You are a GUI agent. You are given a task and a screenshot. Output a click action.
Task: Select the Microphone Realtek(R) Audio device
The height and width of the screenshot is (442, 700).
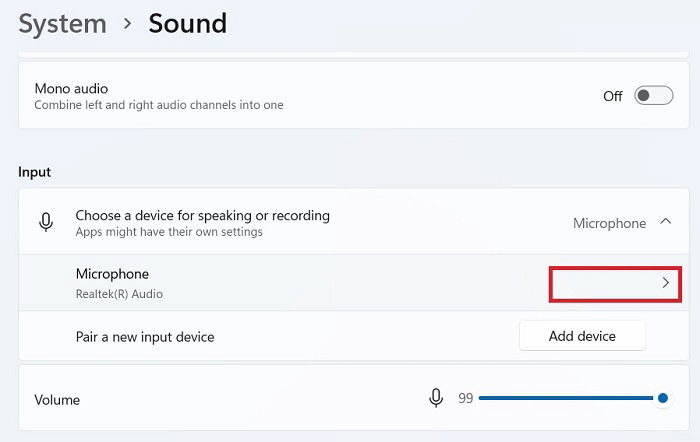click(x=354, y=283)
